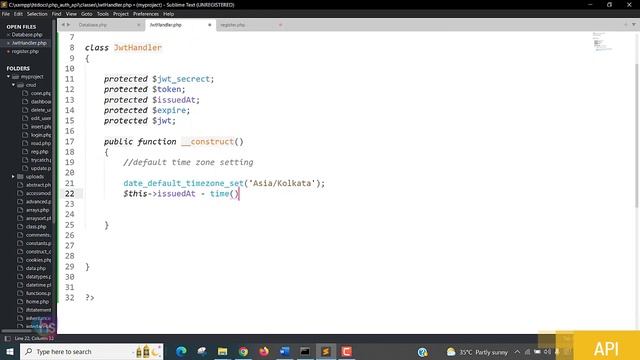The width and height of the screenshot is (640, 360).
Task: Open Microsoft Word from taskbar
Action: point(284,351)
